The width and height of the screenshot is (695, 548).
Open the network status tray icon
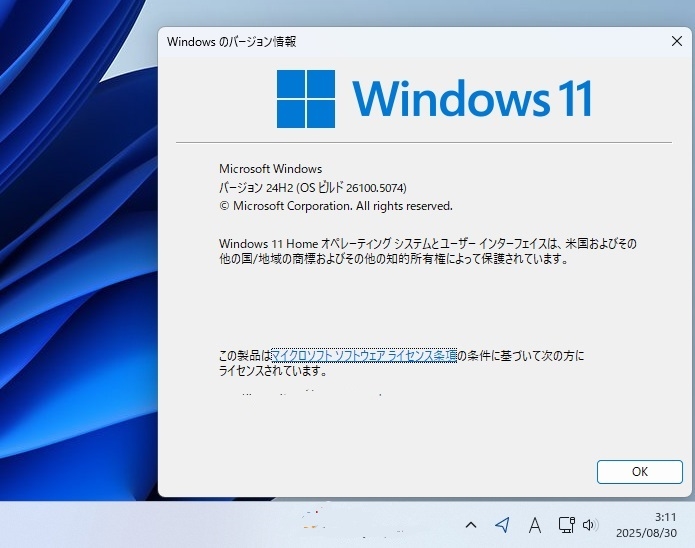click(x=566, y=525)
